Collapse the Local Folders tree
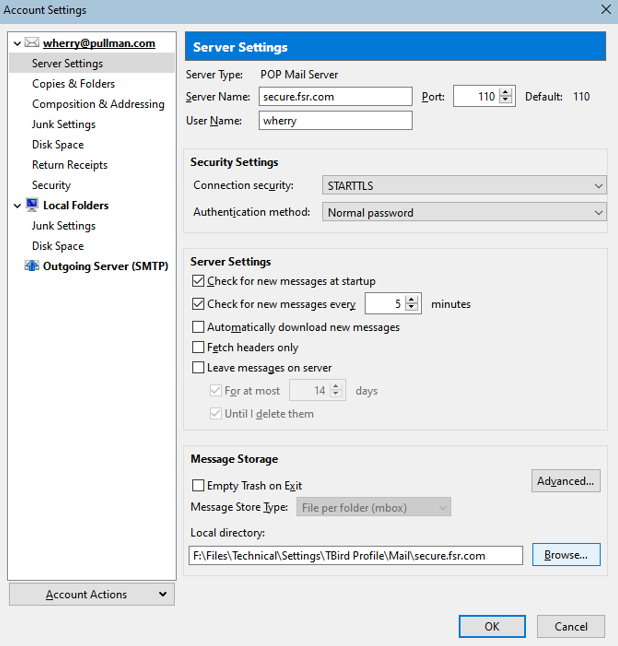Screen dimensions: 618x646 pyautogui.click(x=17, y=206)
